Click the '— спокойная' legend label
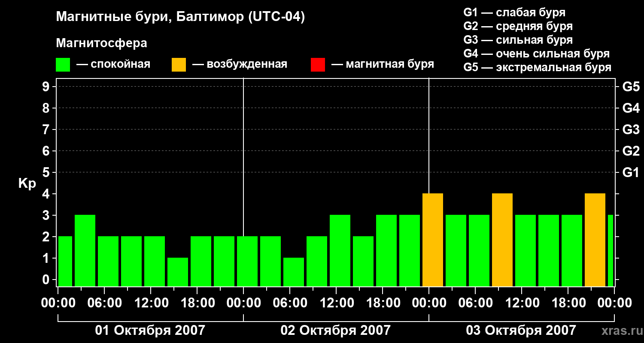This screenshot has width=644, height=343. pyautogui.click(x=113, y=64)
